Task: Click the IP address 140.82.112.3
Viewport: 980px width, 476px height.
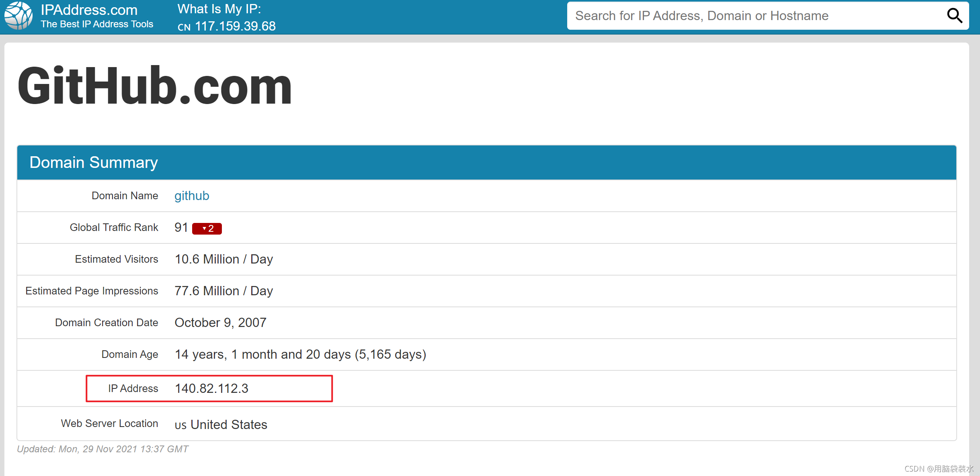Action: coord(211,388)
